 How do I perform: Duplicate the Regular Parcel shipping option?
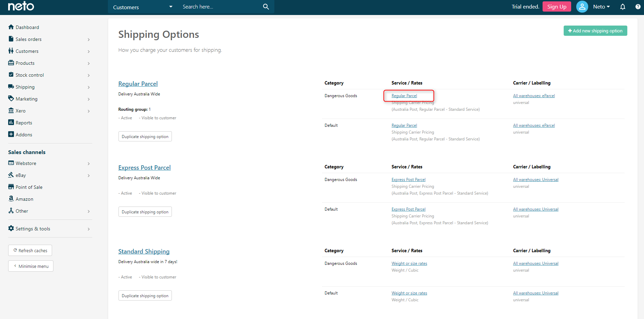pos(145,136)
